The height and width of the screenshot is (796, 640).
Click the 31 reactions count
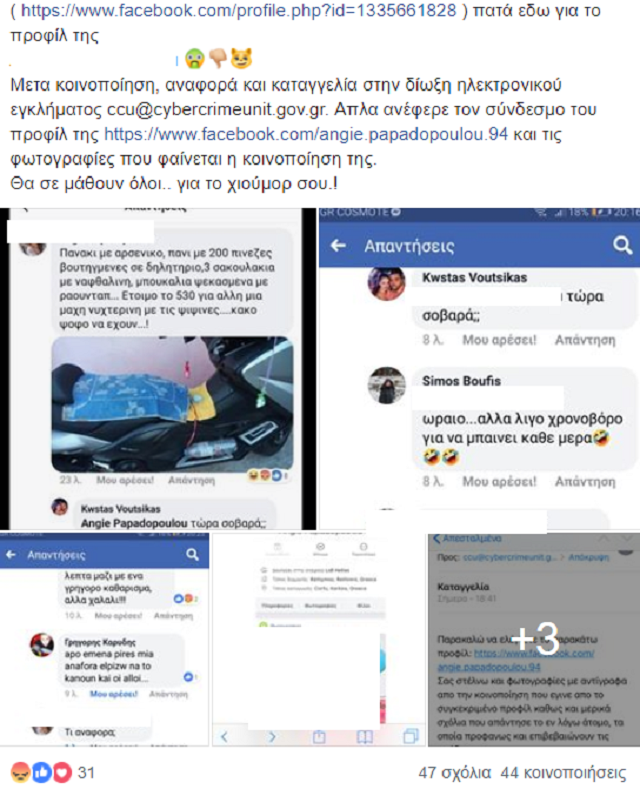coord(86,773)
